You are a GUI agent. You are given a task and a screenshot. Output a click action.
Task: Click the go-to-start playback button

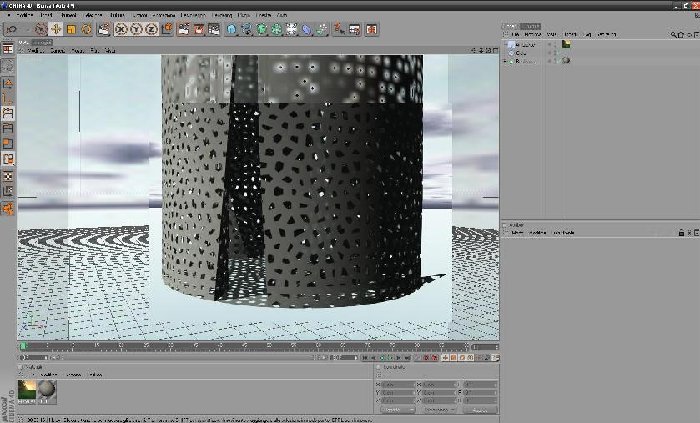pos(366,358)
